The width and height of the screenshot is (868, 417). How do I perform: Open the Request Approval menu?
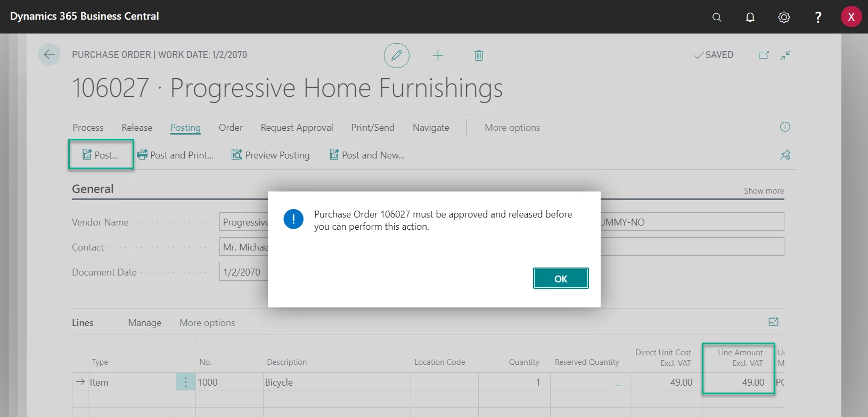pos(297,128)
